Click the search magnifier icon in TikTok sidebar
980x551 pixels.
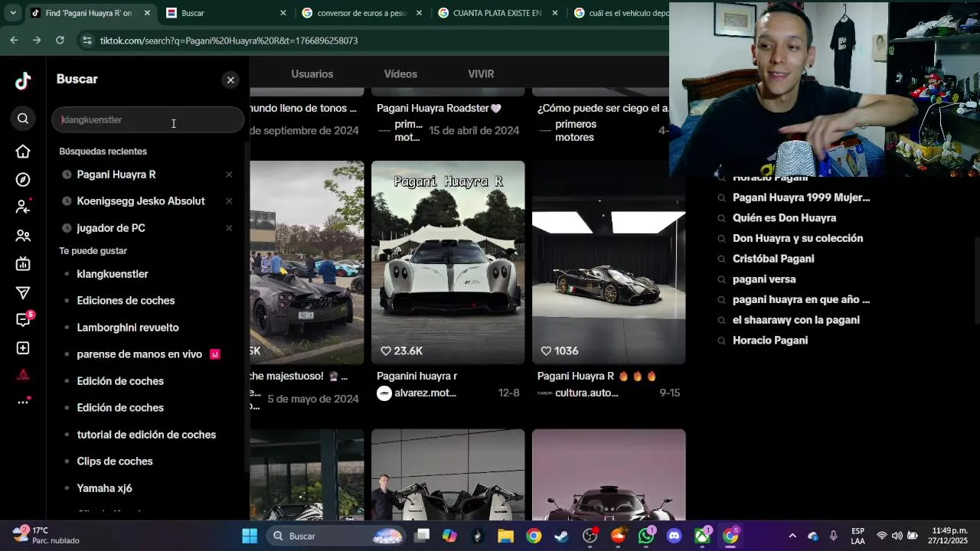point(23,119)
